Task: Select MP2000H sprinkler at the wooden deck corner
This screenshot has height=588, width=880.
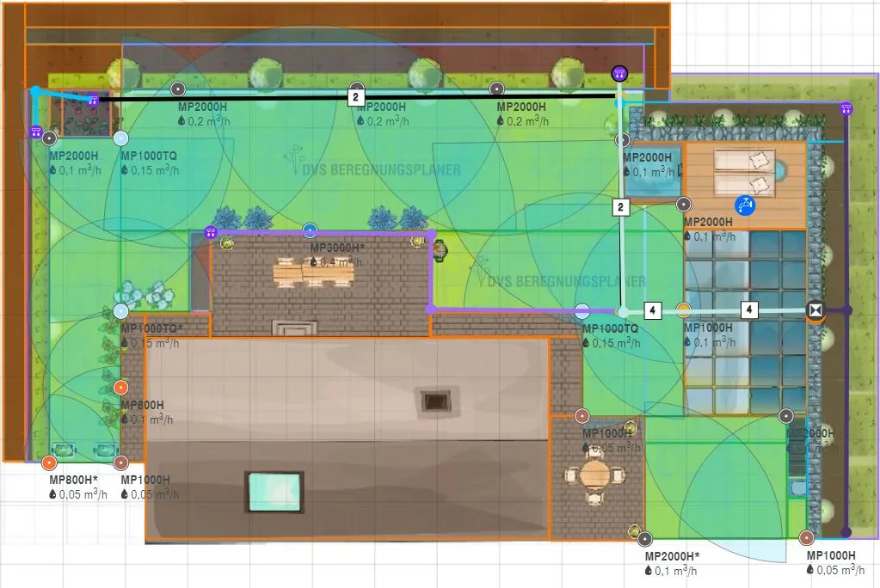Action: pyautogui.click(x=683, y=205)
